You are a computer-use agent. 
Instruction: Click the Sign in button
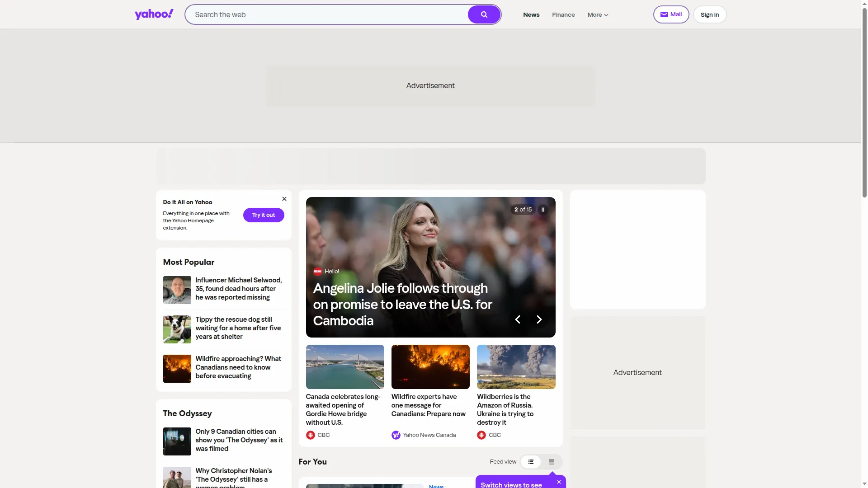pos(710,14)
